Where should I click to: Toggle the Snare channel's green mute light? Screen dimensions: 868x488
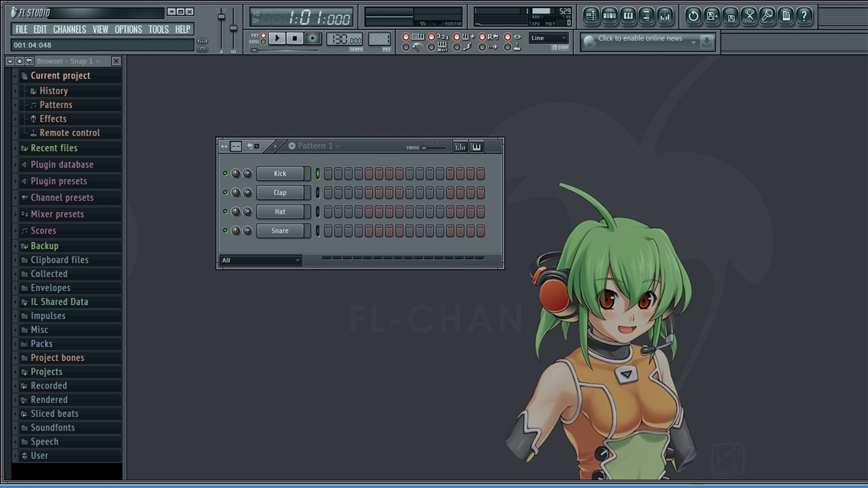click(224, 231)
